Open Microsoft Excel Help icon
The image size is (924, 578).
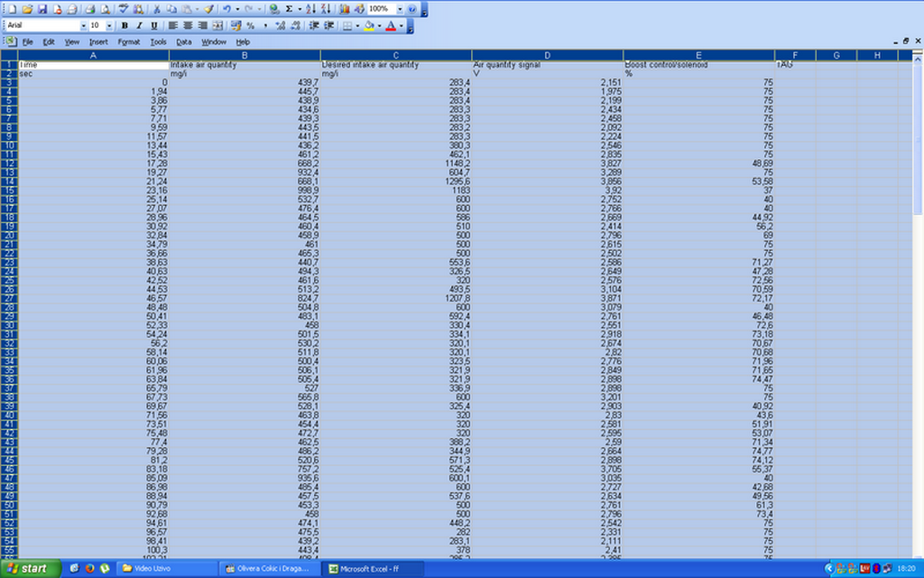(411, 9)
